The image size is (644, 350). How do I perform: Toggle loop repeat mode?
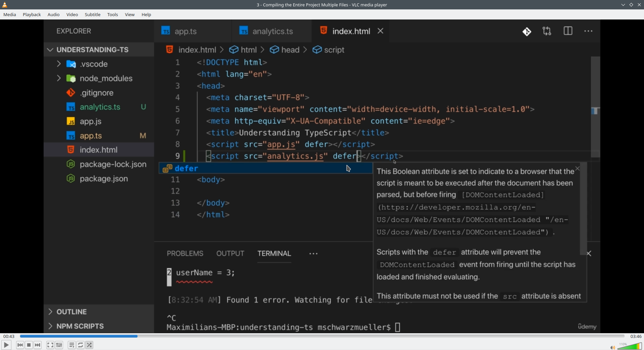[x=80, y=345]
